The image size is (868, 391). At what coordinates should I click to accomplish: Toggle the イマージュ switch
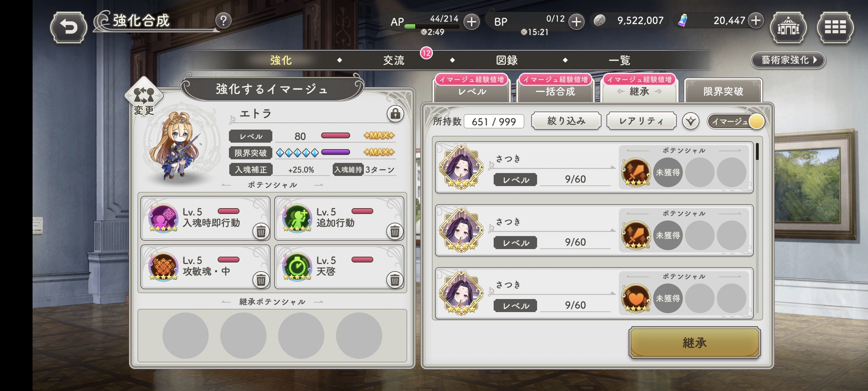(736, 121)
